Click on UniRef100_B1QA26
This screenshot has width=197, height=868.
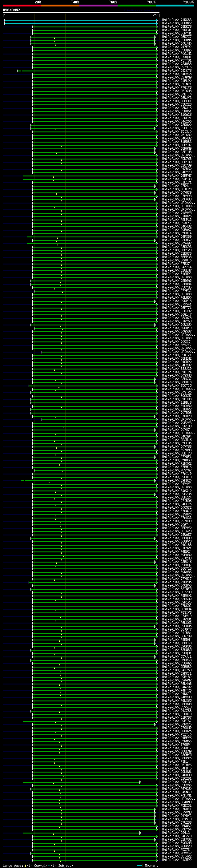(177, 115)
